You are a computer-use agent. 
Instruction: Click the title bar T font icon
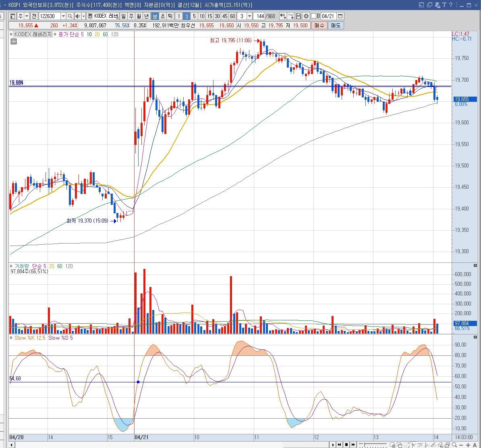(x=444, y=4)
